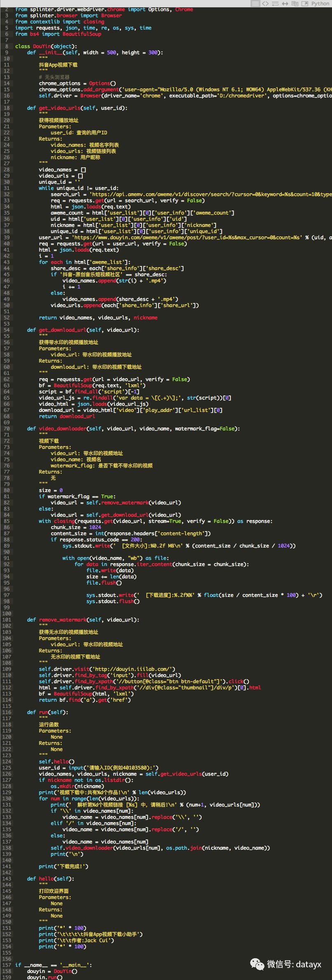Click line number 100 in gutter
Viewport: 332px width, 980px height.
click(7, 614)
